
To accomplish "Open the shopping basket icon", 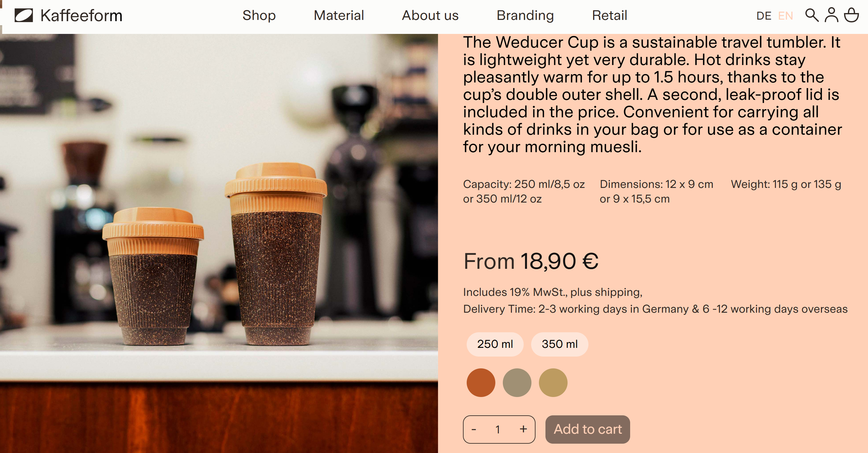I will click(851, 15).
